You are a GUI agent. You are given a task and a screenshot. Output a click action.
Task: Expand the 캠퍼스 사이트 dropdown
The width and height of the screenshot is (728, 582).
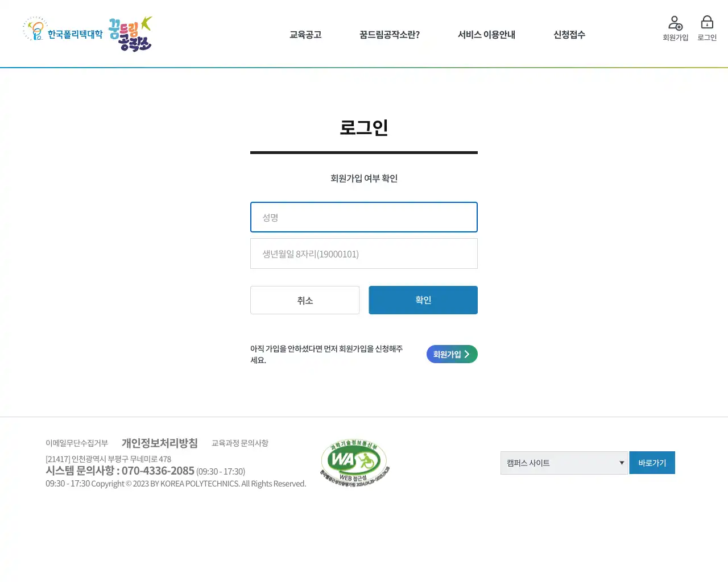[x=564, y=463]
